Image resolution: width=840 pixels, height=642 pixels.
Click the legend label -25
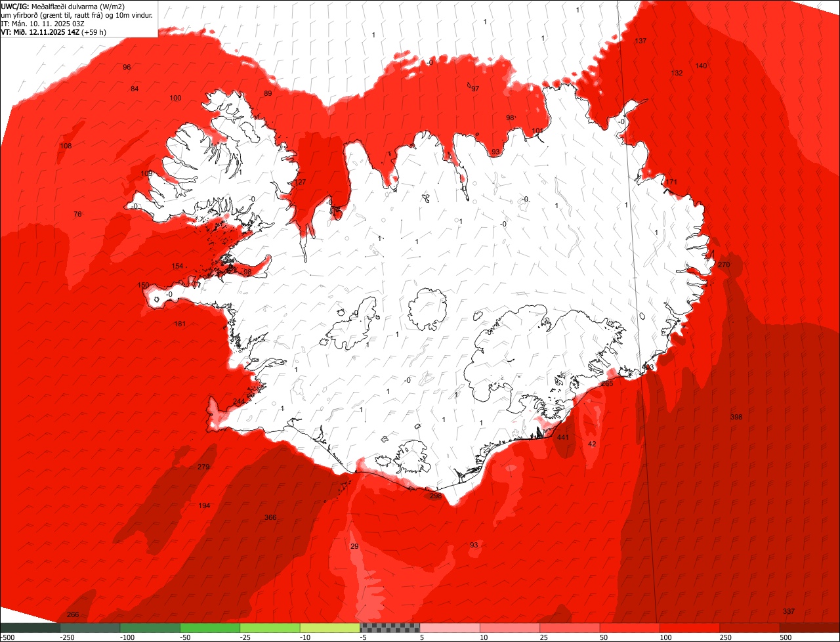click(246, 637)
